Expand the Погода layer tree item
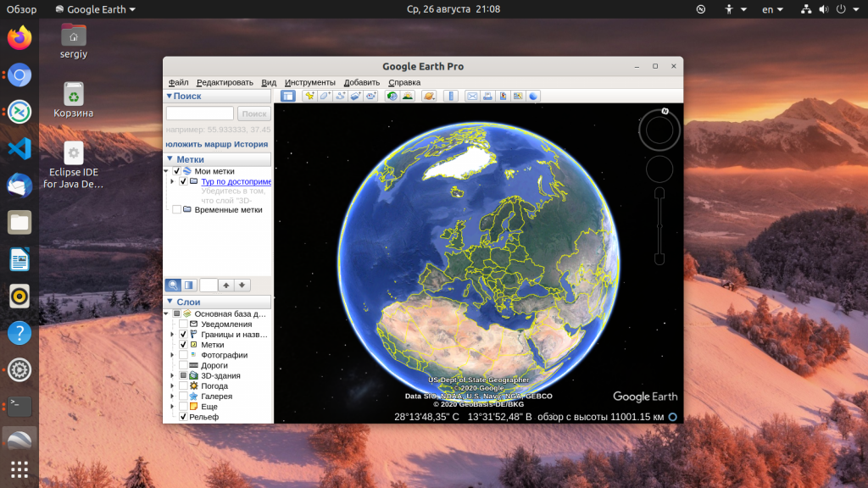 172,385
